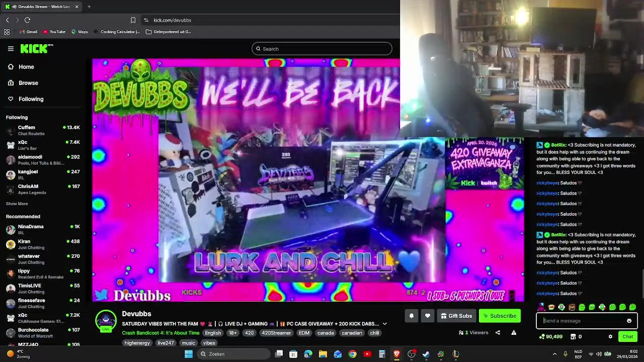Open aidamoodi channel in Following list
Screen dimensions: 644x362
click(x=43, y=160)
